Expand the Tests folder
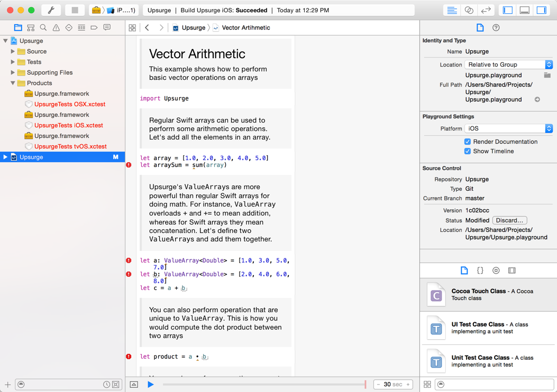This screenshot has height=392, width=557. click(13, 62)
